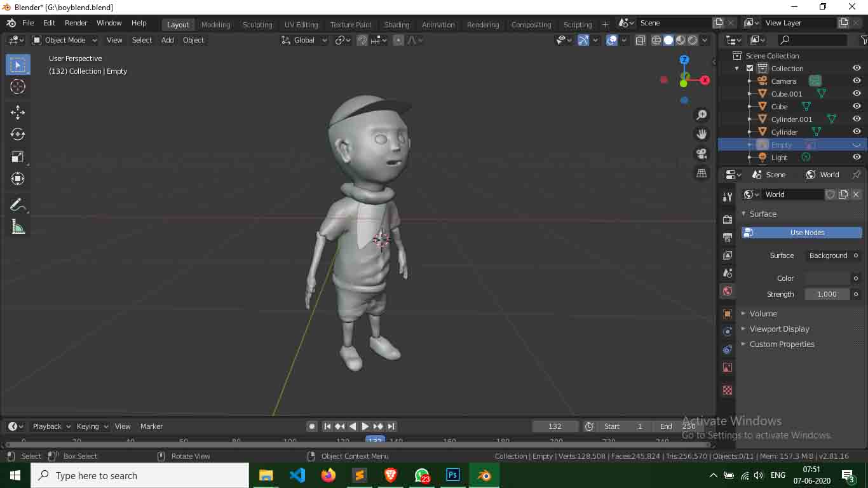Click the Cursor tool icon
Screen dimensions: 868x488
[x=18, y=86]
